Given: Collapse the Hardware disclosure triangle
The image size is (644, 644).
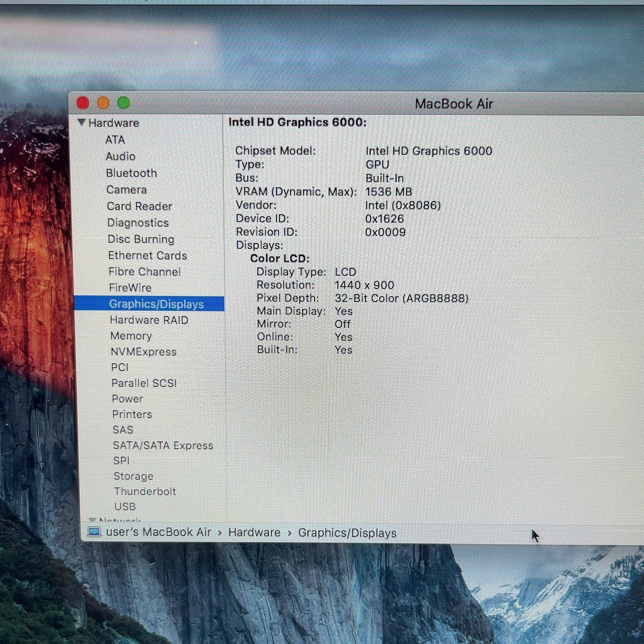Looking at the screenshot, I should [82, 123].
